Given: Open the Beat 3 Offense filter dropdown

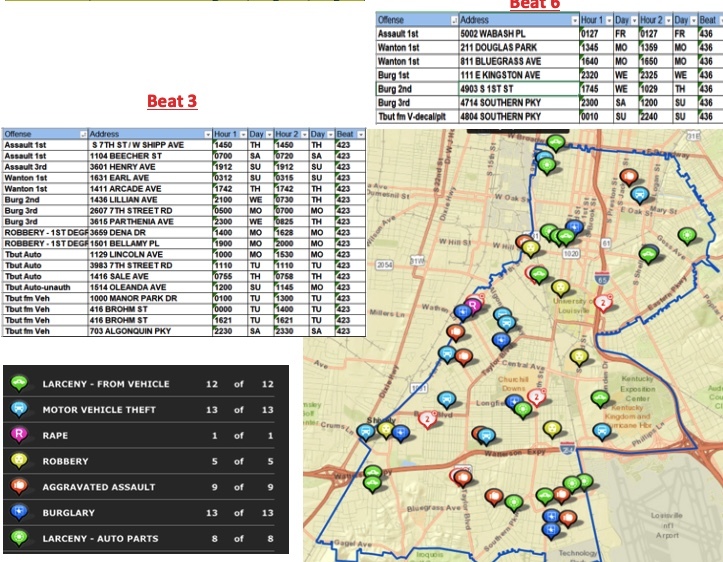Looking at the screenshot, I should (x=82, y=134).
